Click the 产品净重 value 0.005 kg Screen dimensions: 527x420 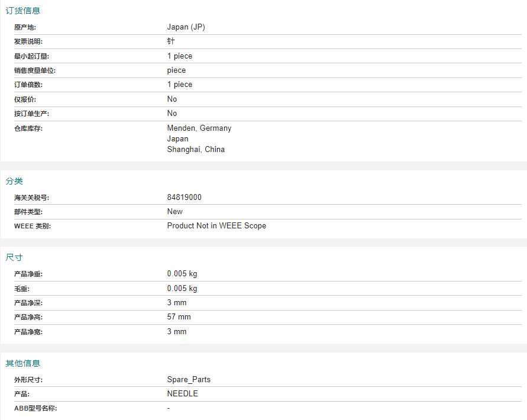[x=182, y=274]
